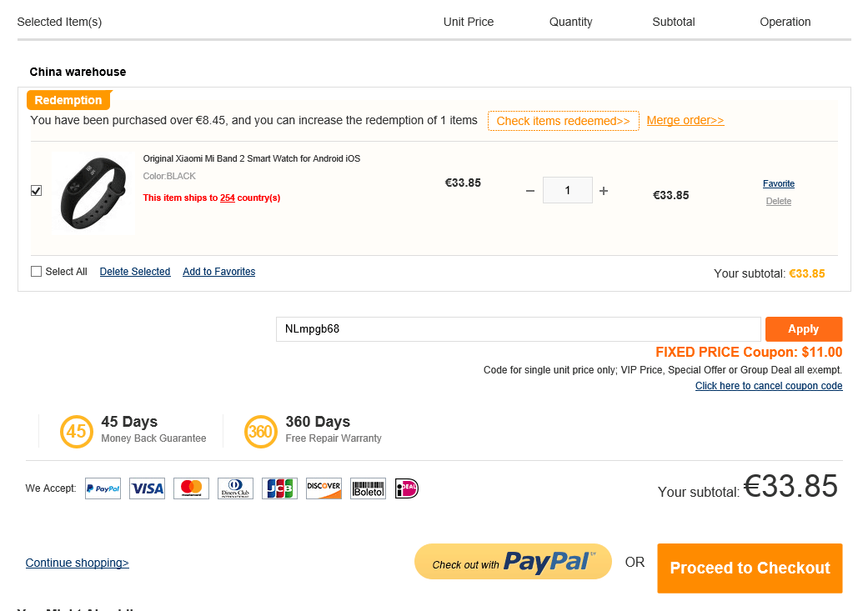This screenshot has width=868, height=611.
Task: Focus the coupon code input field
Action: (518, 329)
